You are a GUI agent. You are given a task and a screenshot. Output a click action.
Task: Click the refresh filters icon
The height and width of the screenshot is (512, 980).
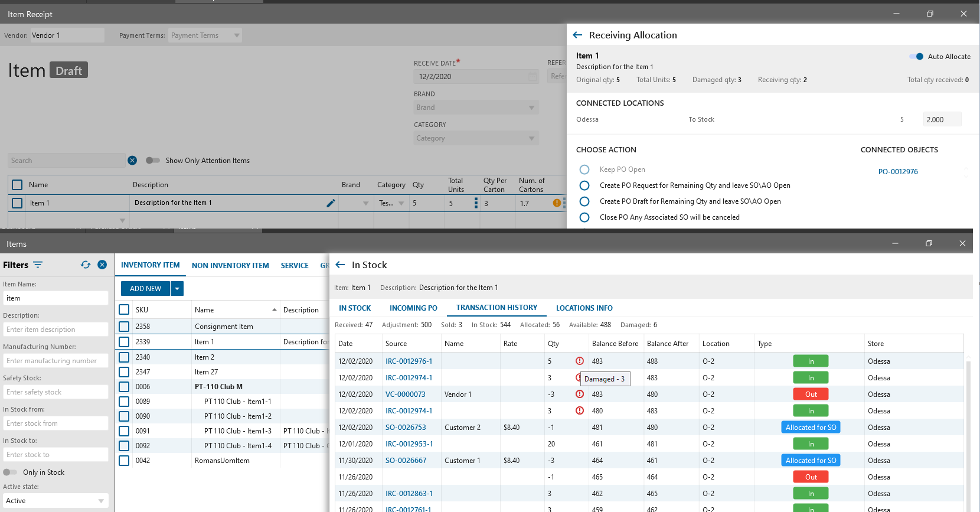click(x=86, y=265)
